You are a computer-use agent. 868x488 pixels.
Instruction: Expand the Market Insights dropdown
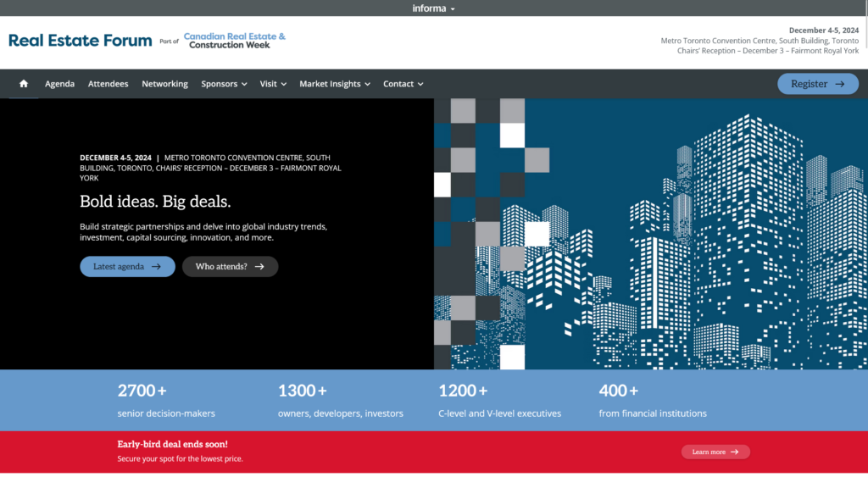(x=334, y=84)
